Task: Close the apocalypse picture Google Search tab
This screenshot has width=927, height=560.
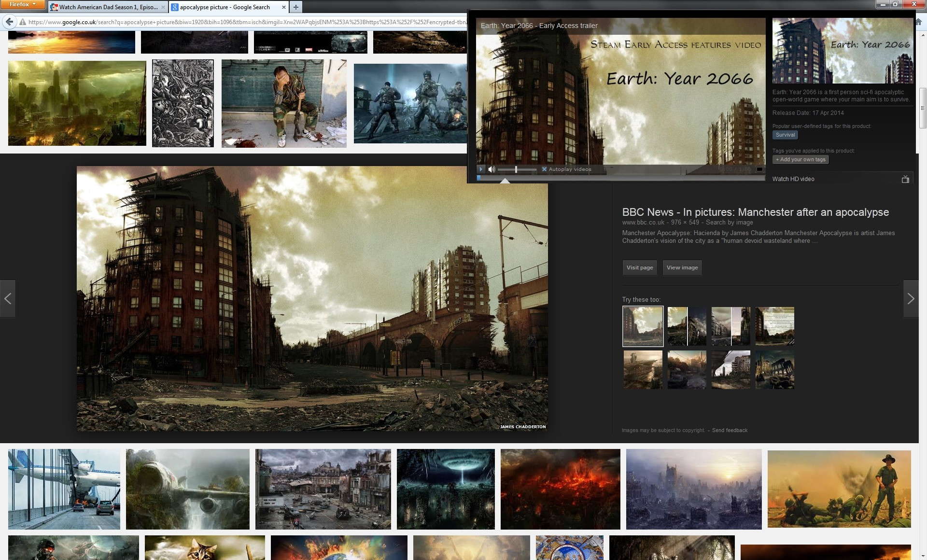Action: pyautogui.click(x=283, y=7)
